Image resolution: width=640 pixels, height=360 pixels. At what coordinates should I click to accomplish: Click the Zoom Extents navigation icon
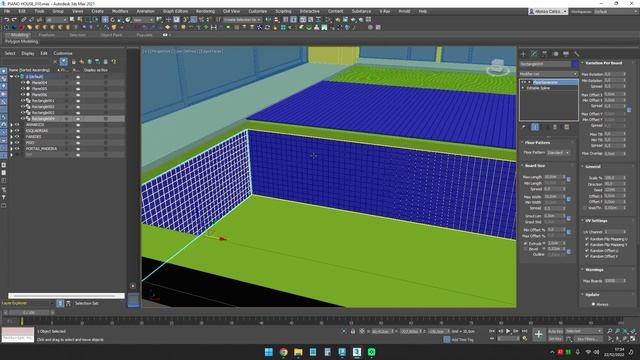tap(625, 331)
